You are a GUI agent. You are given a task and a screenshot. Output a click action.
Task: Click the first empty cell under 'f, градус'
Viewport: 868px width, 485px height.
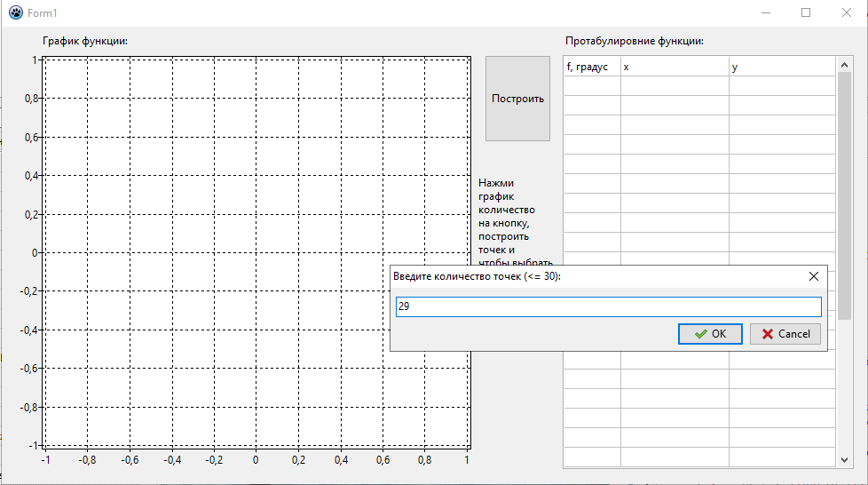[x=591, y=86]
